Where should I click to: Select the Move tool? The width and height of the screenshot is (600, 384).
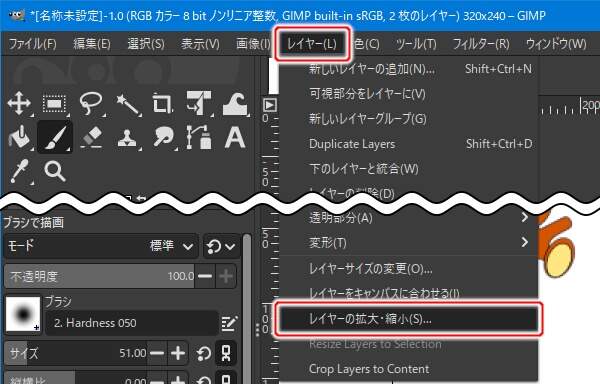(x=19, y=103)
